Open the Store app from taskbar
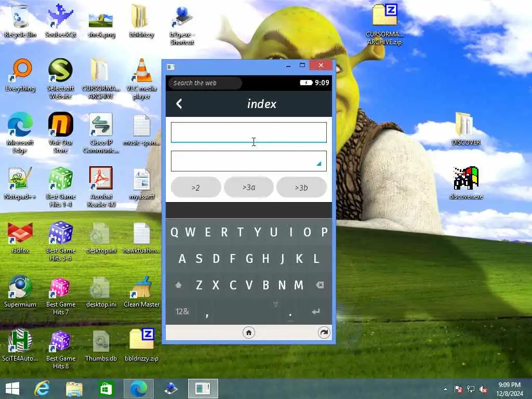Image resolution: width=532 pixels, height=399 pixels. pyautogui.click(x=106, y=389)
